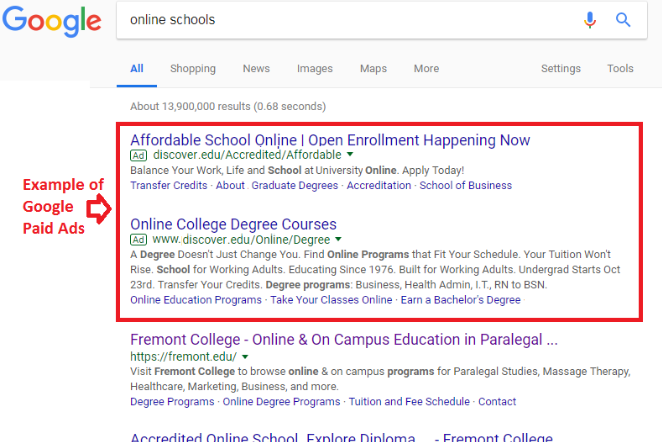Click www.discover.edu/Online/Degree URL text
670x442 pixels.
click(241, 239)
